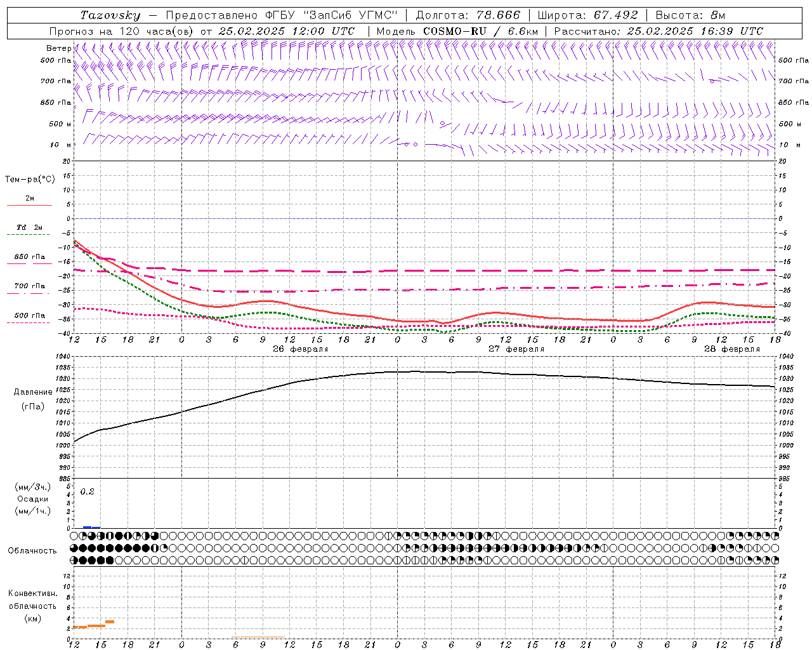The image size is (812, 650).
Task: Click the "(км)" convective height unit label
Action: pos(32,618)
